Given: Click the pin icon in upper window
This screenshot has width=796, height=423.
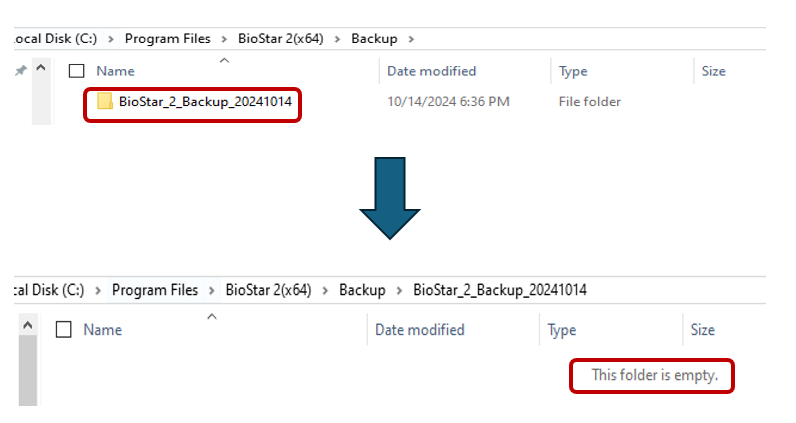Looking at the screenshot, I should [20, 71].
